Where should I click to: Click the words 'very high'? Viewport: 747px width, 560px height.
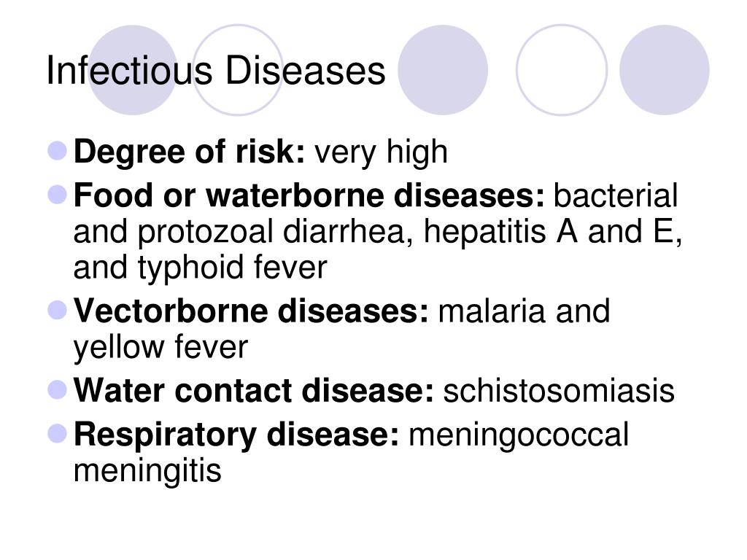[381, 153]
